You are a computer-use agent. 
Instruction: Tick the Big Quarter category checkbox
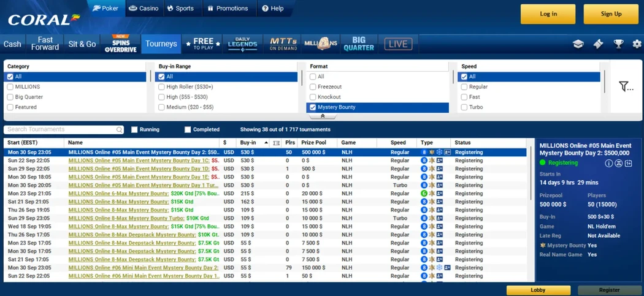point(10,97)
